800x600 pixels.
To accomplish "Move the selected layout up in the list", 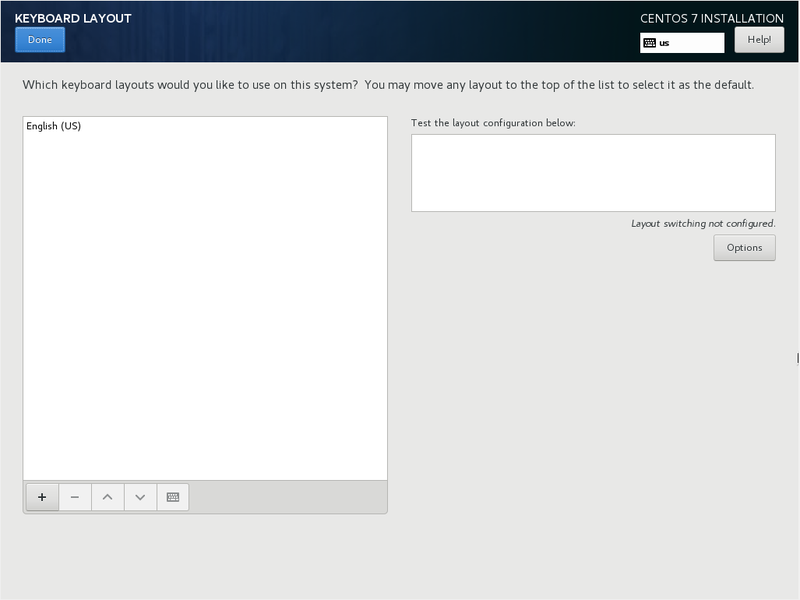I will [107, 497].
